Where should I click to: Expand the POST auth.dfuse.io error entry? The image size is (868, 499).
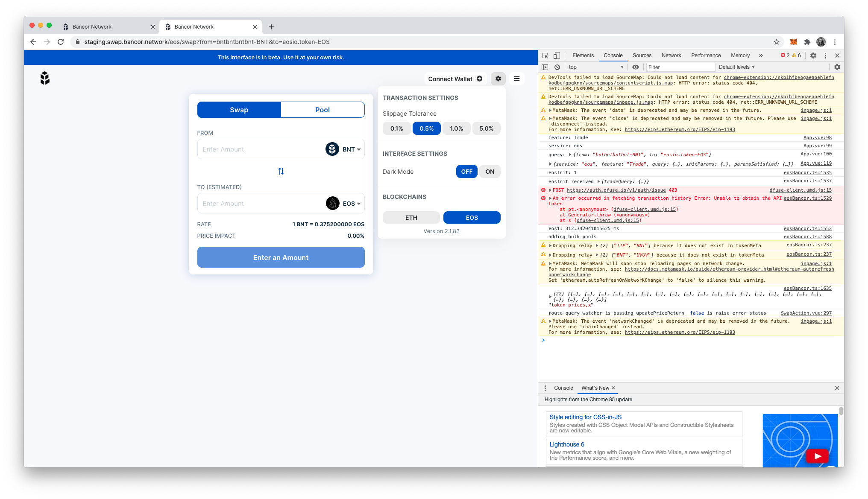coord(551,190)
